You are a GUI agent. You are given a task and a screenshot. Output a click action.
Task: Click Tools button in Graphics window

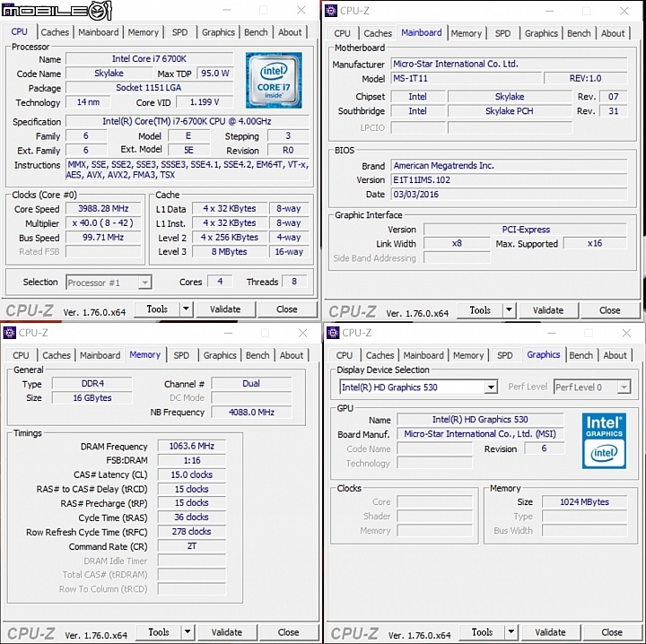[482, 631]
